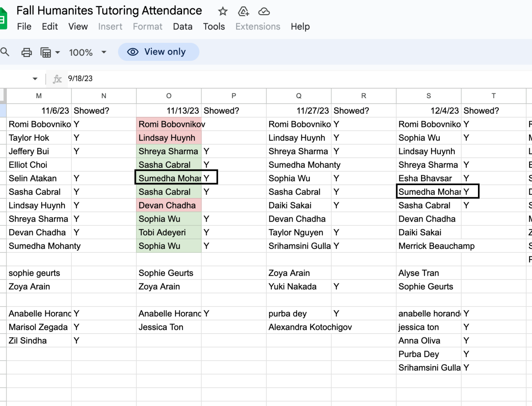Image resolution: width=532 pixels, height=406 pixels.
Task: Star the Fall Humanites Tutoring Attendance document
Action: point(223,11)
